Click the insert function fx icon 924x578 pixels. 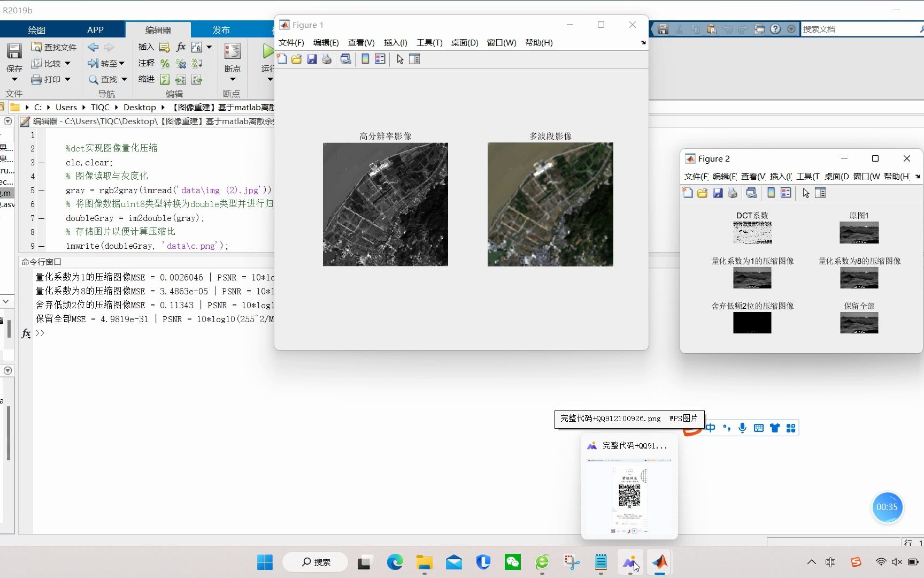[x=181, y=47]
